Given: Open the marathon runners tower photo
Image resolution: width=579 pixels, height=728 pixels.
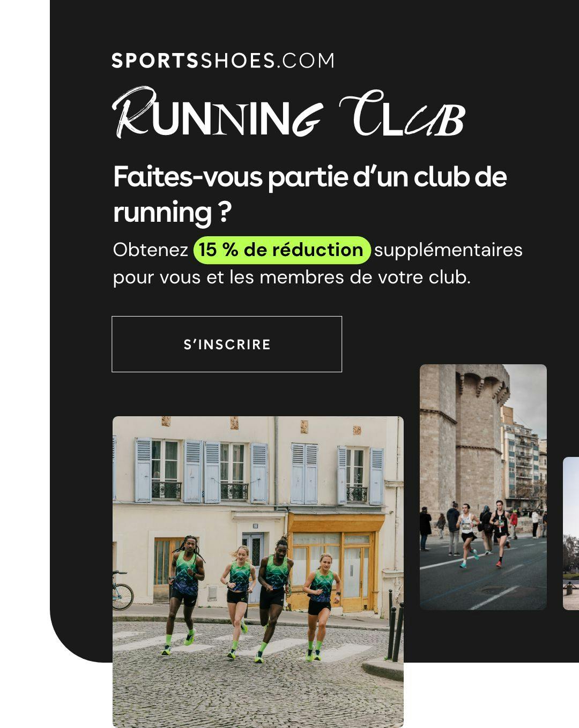Looking at the screenshot, I should pos(483,487).
